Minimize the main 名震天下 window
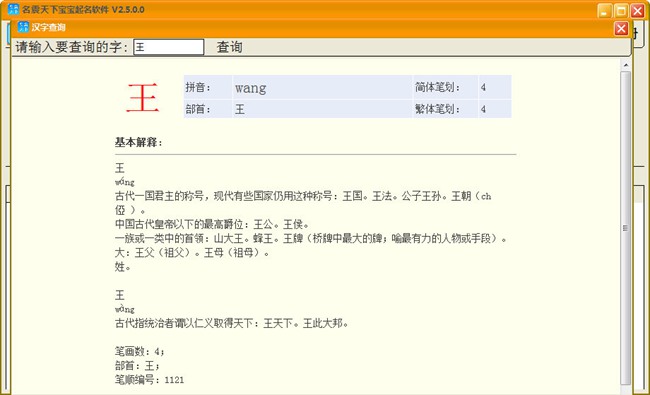Viewport: 650px width, 395px height. point(605,11)
